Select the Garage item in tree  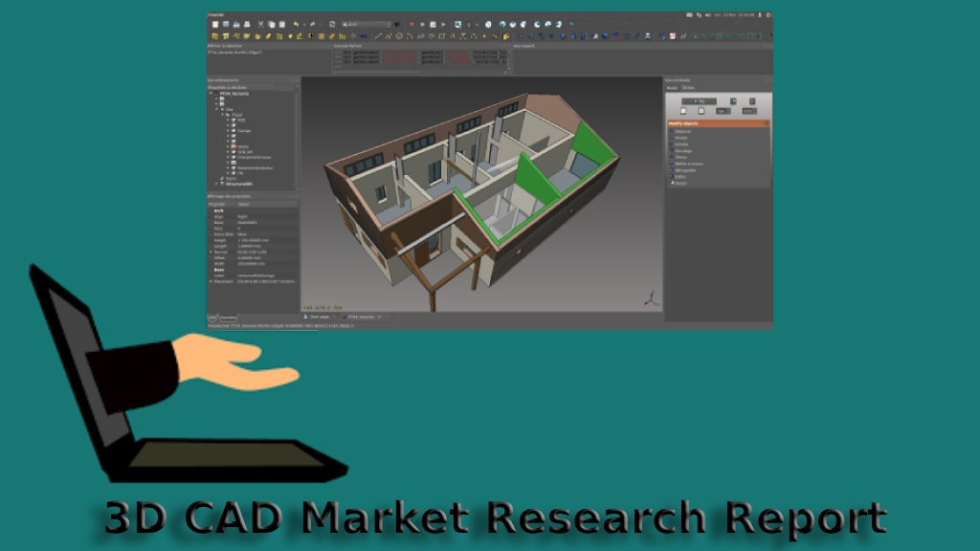[x=244, y=130]
